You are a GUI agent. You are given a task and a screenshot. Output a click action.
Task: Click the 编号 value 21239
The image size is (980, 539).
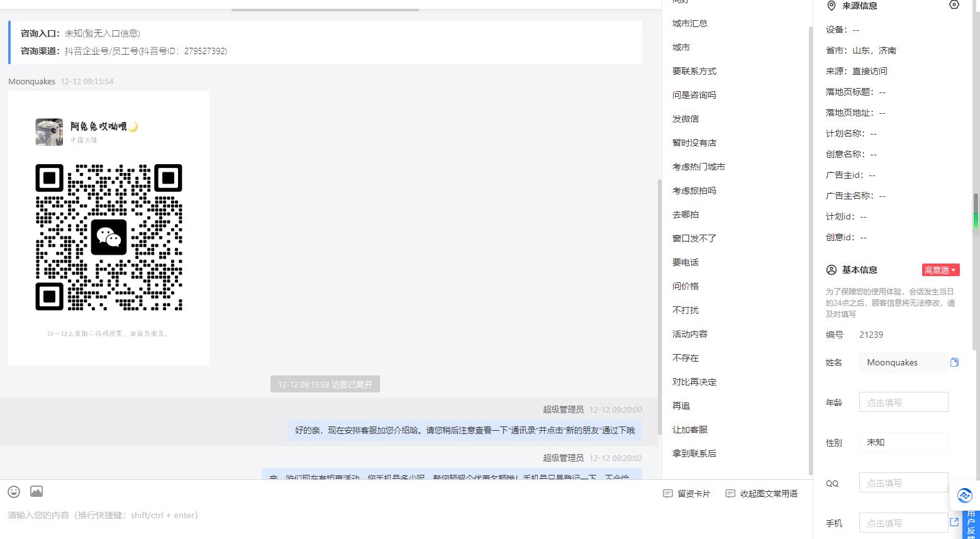(871, 335)
